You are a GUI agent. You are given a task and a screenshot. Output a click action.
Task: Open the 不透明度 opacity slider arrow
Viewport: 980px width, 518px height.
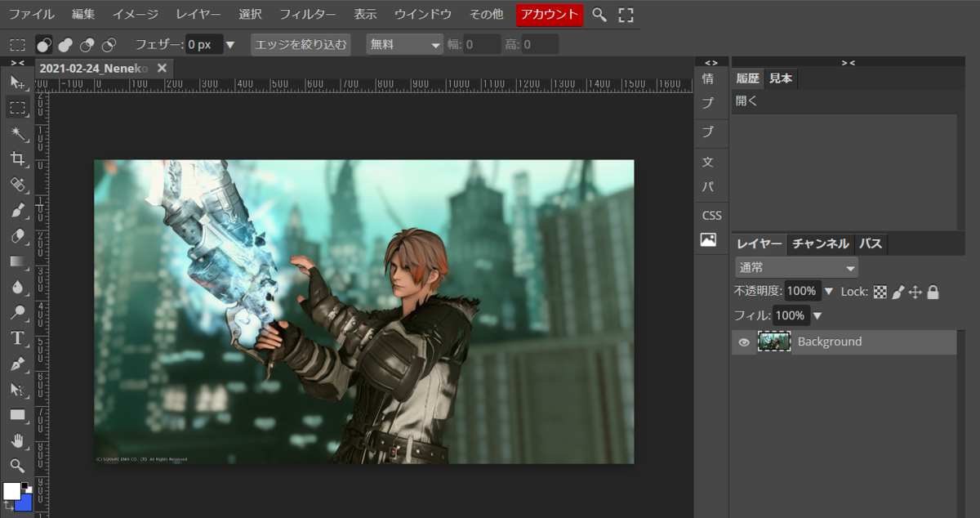tap(829, 291)
